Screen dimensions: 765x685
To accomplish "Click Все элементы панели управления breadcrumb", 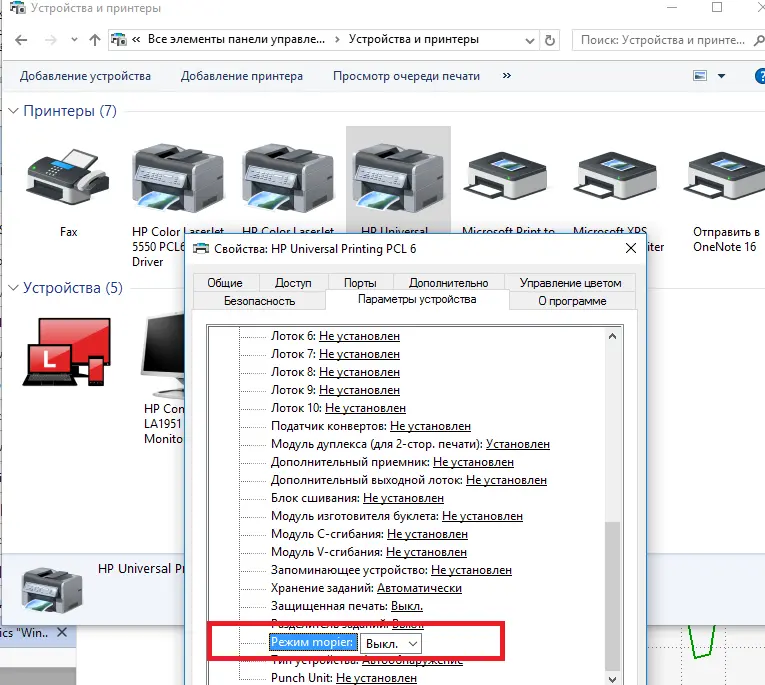I will [236, 40].
